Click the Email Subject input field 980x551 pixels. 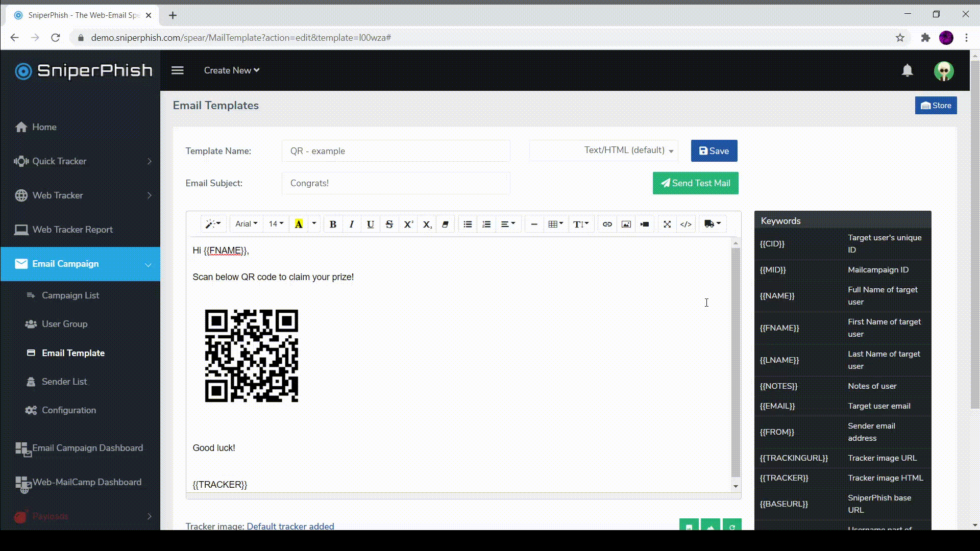pyautogui.click(x=396, y=183)
